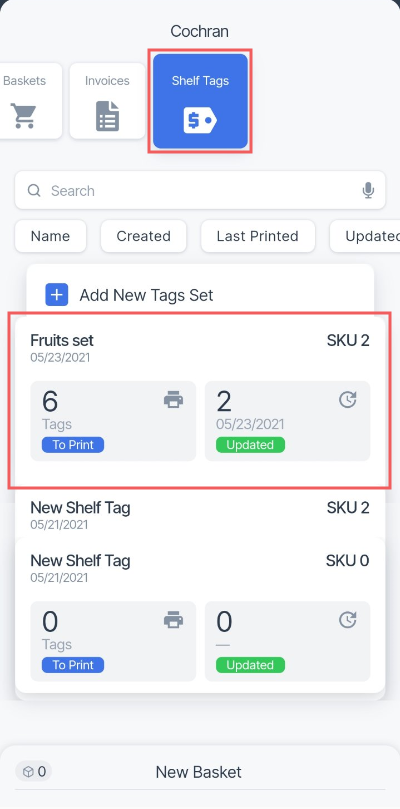Click the blue plus icon for new tags set
Screen dimensions: 400x809
[x=57, y=295]
